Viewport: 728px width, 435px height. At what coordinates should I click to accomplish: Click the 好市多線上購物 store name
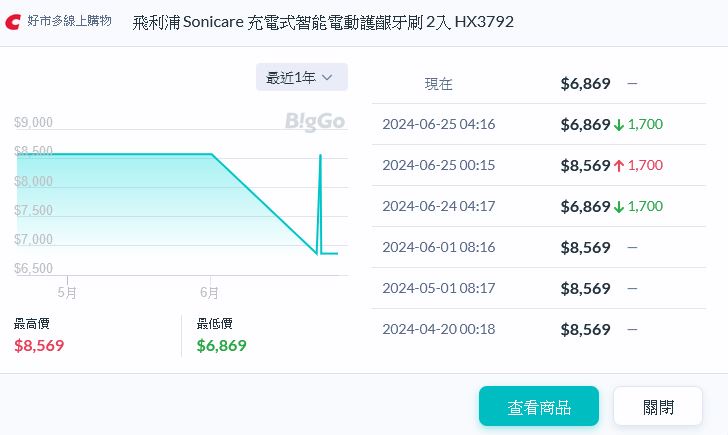pos(69,21)
